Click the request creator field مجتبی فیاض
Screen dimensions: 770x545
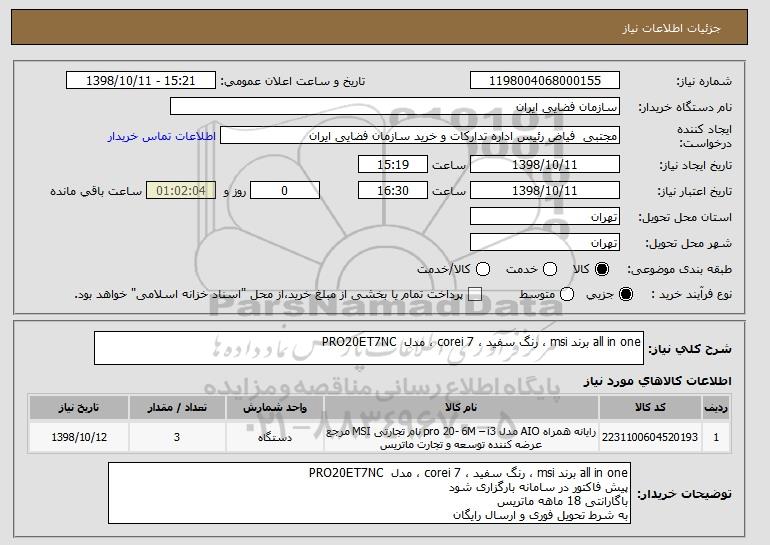(x=420, y=136)
